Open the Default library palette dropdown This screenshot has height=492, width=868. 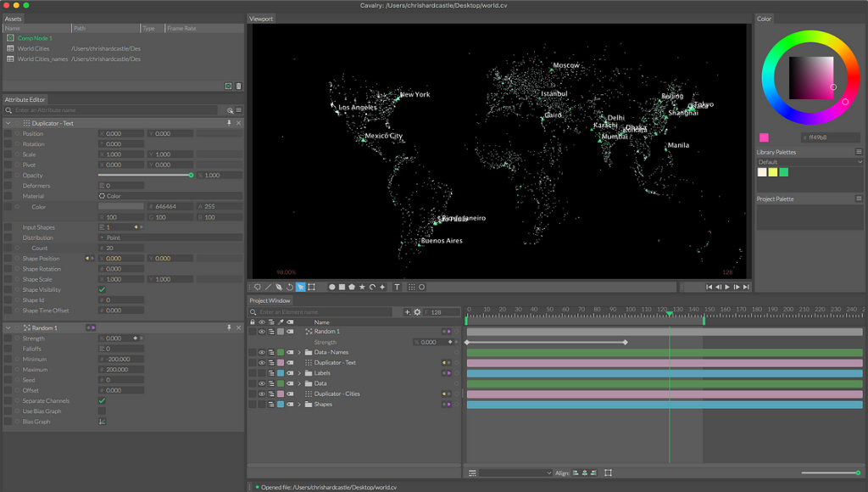[810, 162]
